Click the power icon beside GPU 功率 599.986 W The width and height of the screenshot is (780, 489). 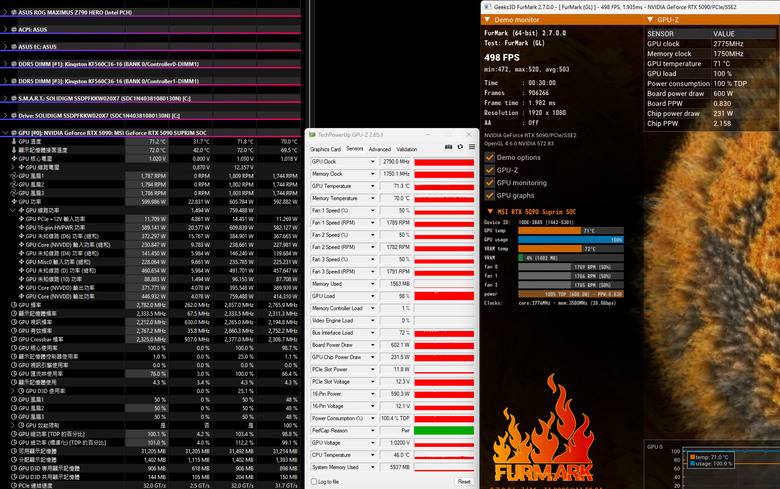pos(14,201)
